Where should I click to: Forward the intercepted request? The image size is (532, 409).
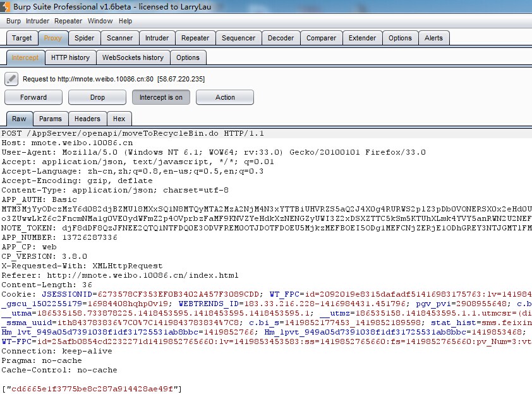point(33,97)
